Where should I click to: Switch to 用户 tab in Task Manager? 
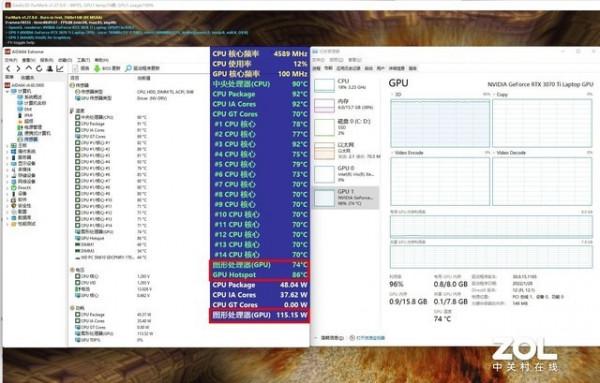380,68
